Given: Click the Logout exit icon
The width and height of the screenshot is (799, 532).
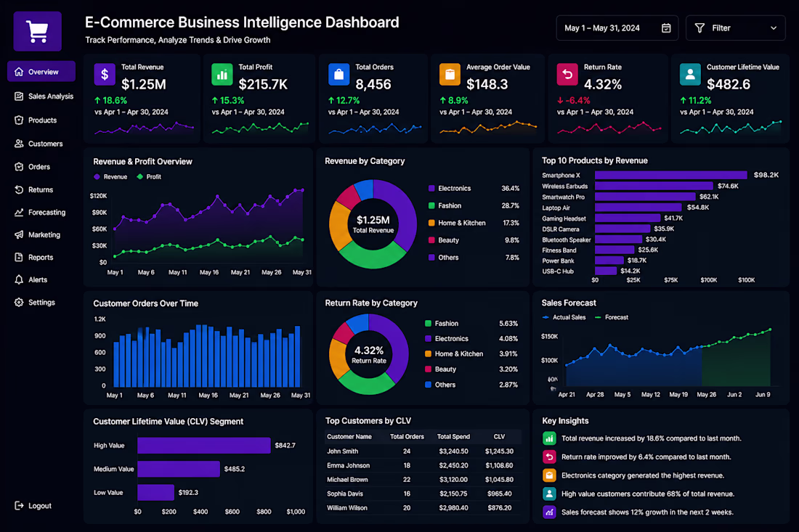Looking at the screenshot, I should click(19, 506).
